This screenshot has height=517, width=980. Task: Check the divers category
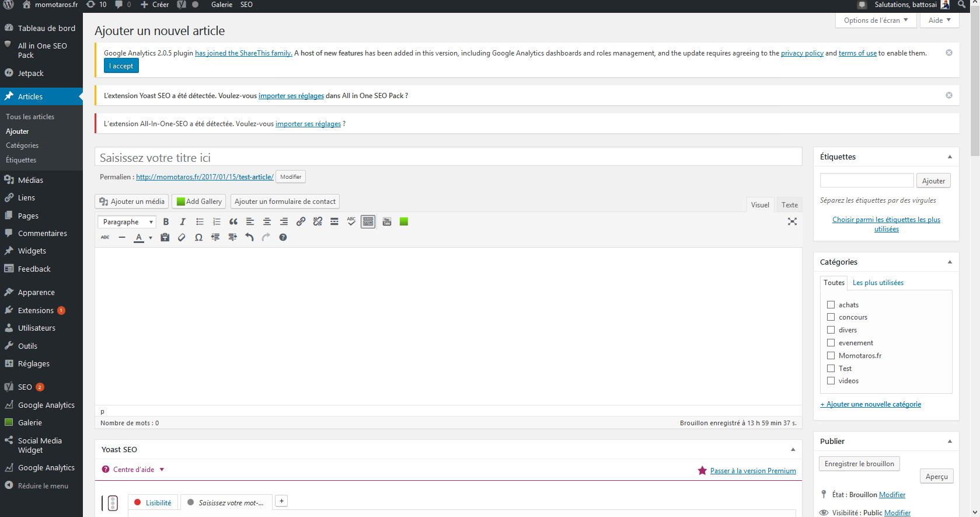831,330
